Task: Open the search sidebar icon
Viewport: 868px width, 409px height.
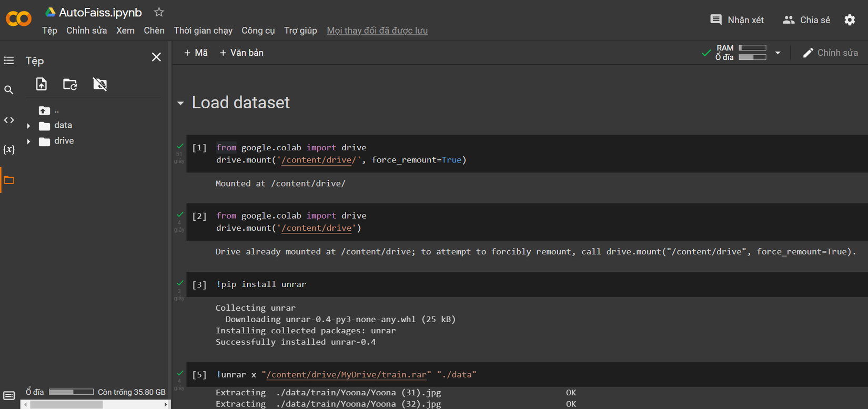Action: 9,90
